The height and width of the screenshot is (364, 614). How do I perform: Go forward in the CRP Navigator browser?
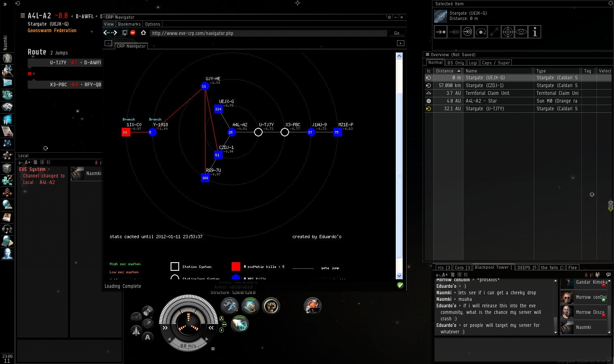click(114, 33)
